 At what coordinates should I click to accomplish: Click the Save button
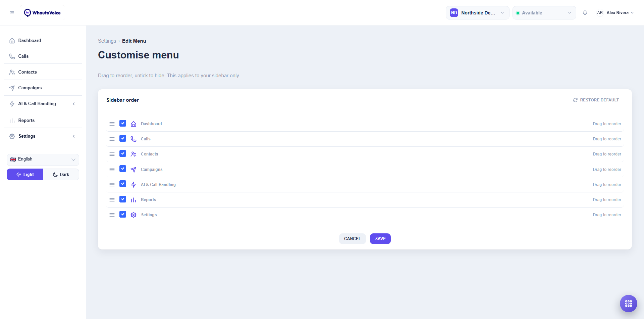[x=380, y=239]
